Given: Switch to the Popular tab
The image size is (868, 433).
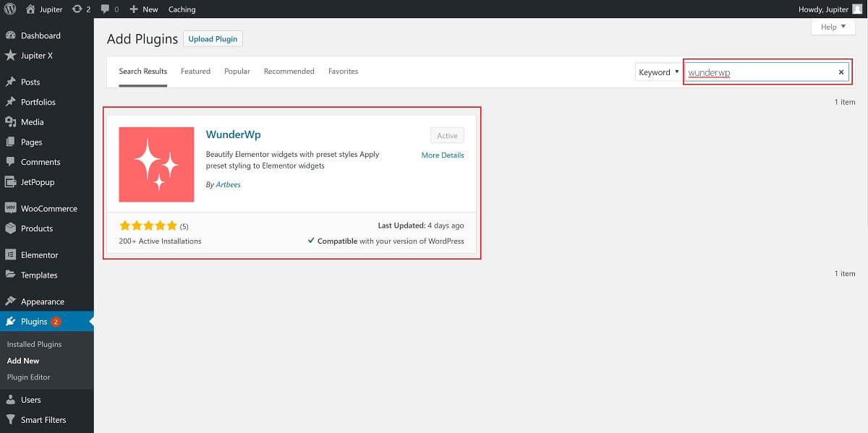Looking at the screenshot, I should [237, 72].
